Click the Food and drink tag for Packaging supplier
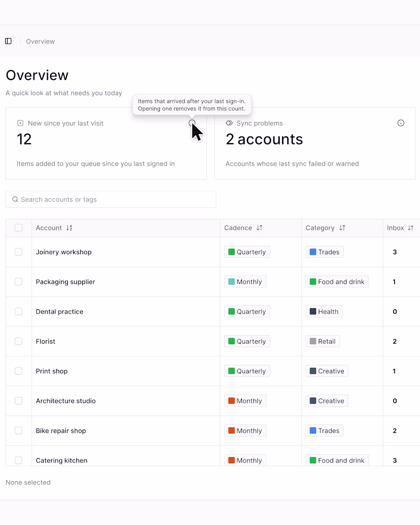420x525 pixels. (337, 282)
